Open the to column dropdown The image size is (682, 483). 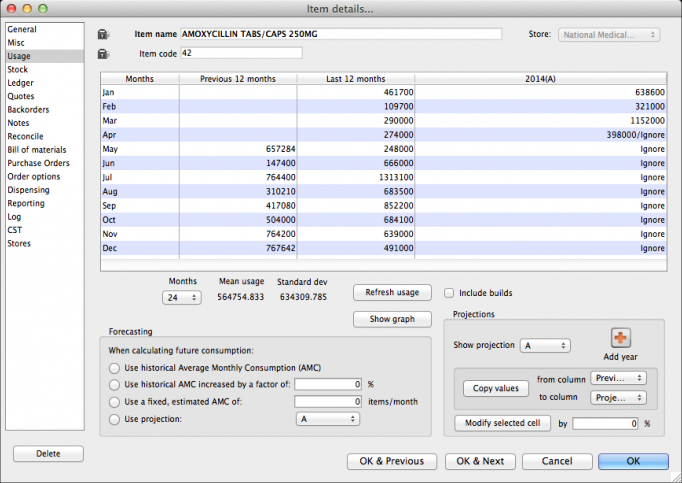pos(618,397)
